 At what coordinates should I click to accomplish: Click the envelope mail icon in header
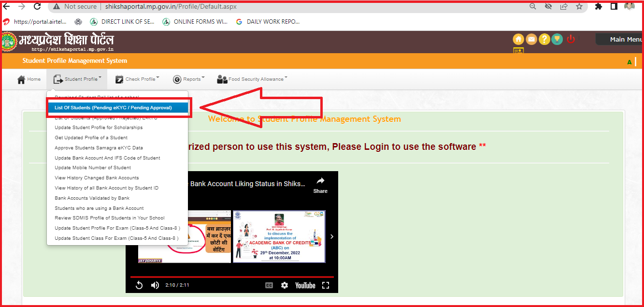tap(531, 39)
